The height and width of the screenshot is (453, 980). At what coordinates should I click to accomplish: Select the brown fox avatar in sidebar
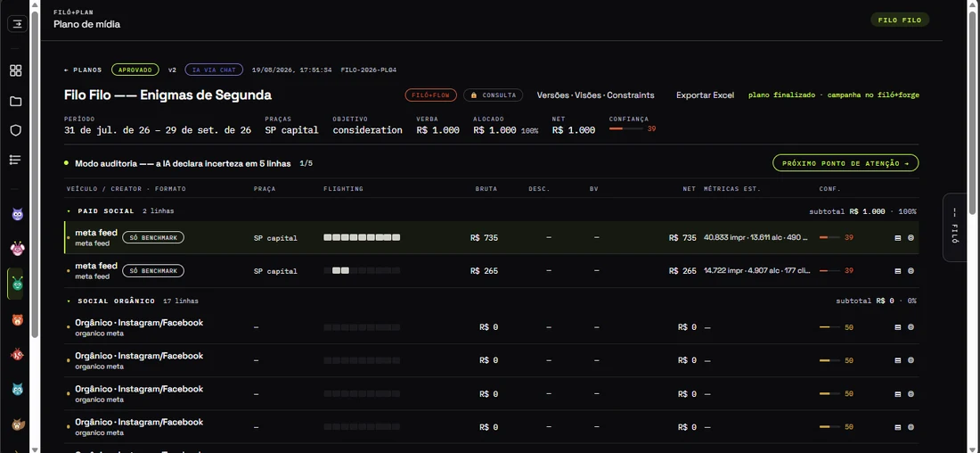click(x=18, y=424)
